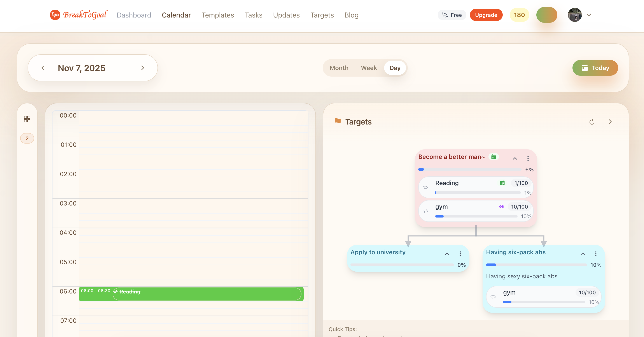This screenshot has width=644, height=337.
Task: Click the 180 points badge
Action: 519,15
